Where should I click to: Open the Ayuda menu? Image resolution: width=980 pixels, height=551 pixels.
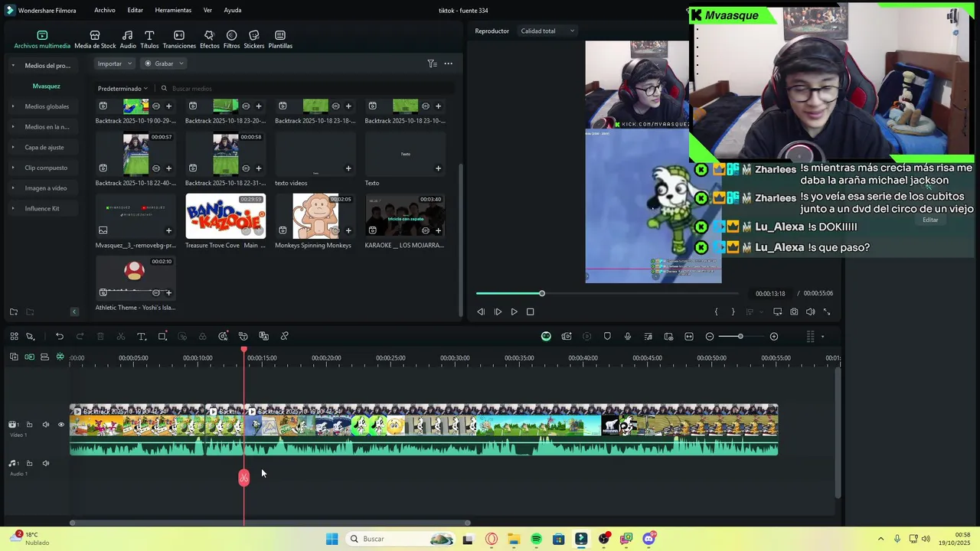[233, 10]
